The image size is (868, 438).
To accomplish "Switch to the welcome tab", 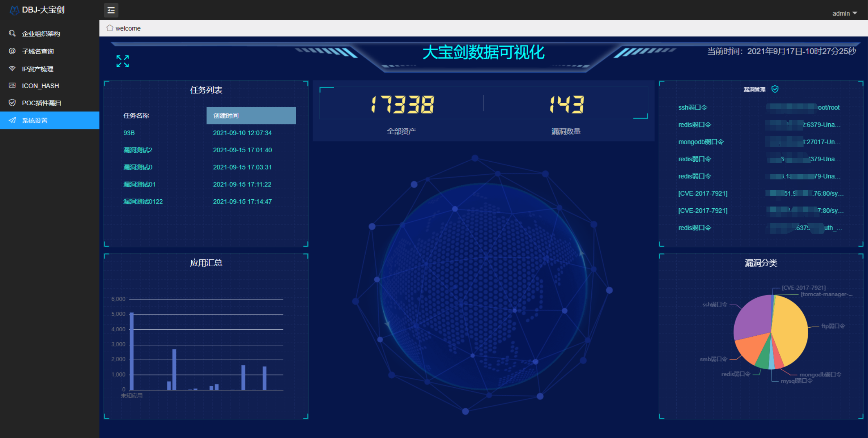I will click(128, 28).
